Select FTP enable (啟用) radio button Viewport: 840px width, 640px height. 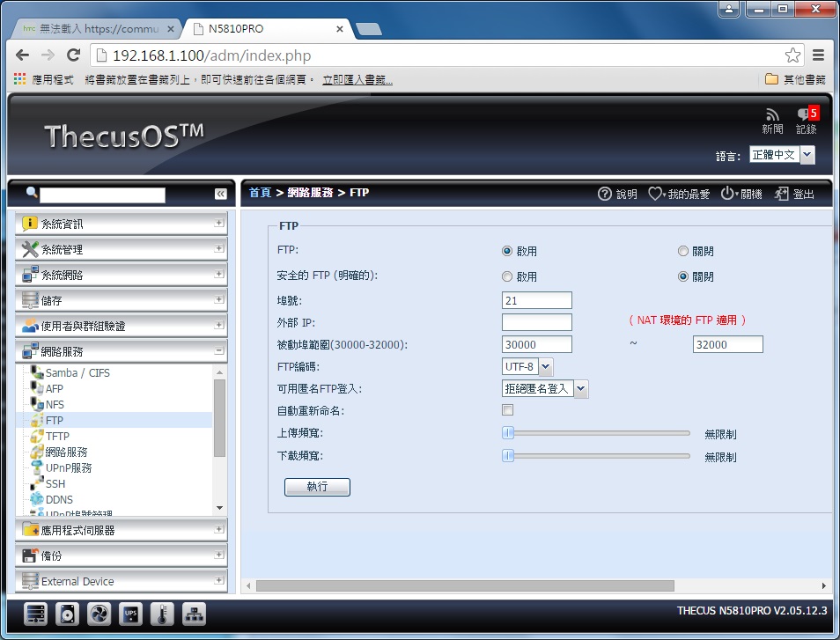507,251
